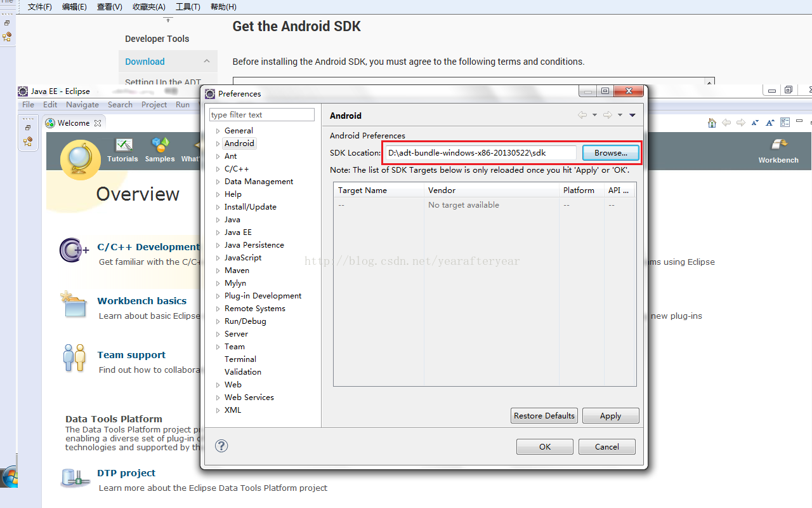This screenshot has width=812, height=508.
Task: Open the 收藏夹(A) browser menu
Action: coord(149,7)
